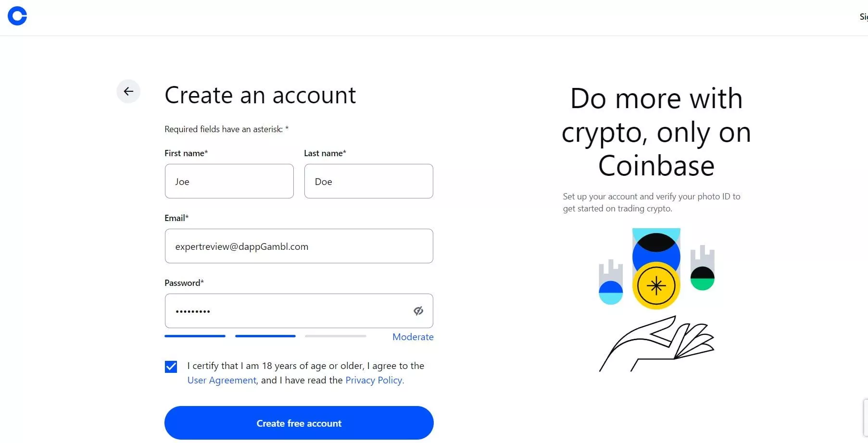Focus the Last name field containing Doe

click(369, 181)
